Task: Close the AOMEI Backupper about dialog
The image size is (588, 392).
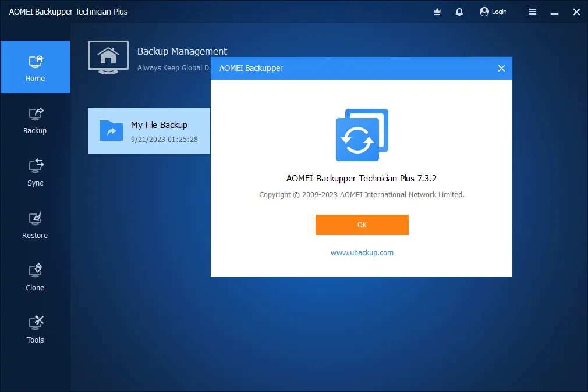Action: pos(501,68)
